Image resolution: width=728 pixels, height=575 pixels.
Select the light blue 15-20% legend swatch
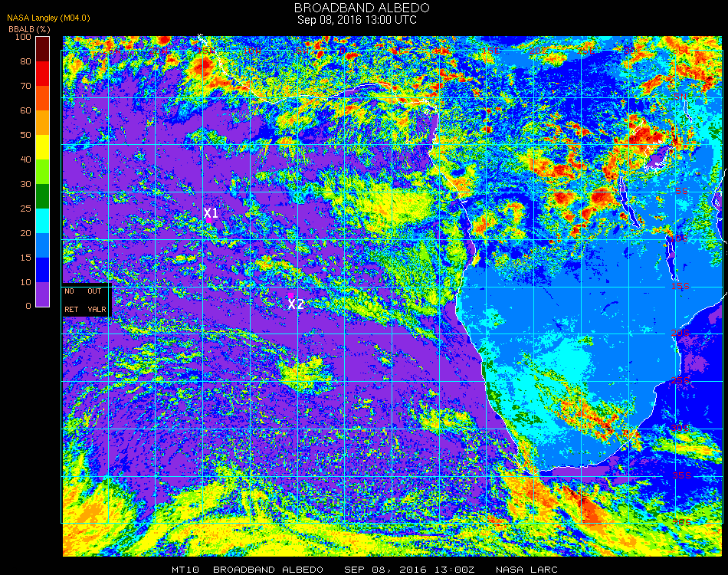point(42,245)
